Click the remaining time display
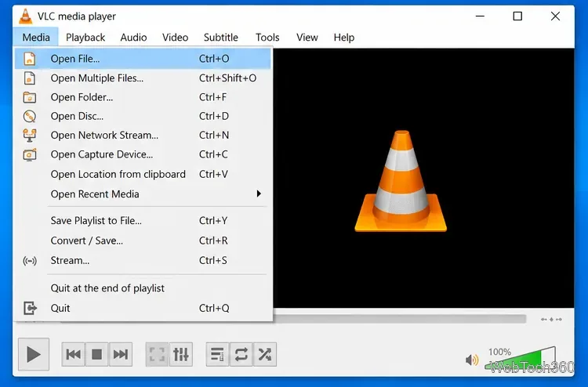 point(551,319)
